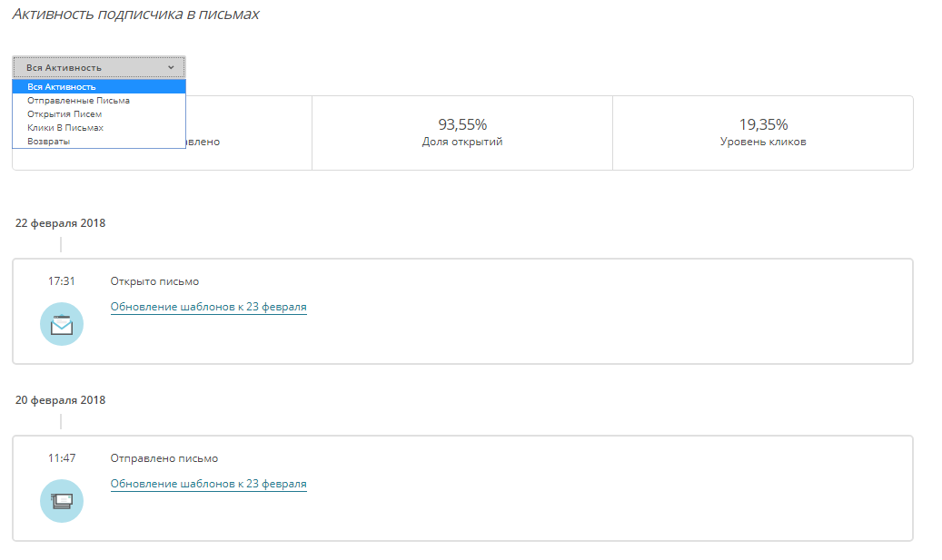Image resolution: width=942 pixels, height=560 pixels.
Task: Click the opened-envelope icon at 17:31
Action: [x=62, y=324]
